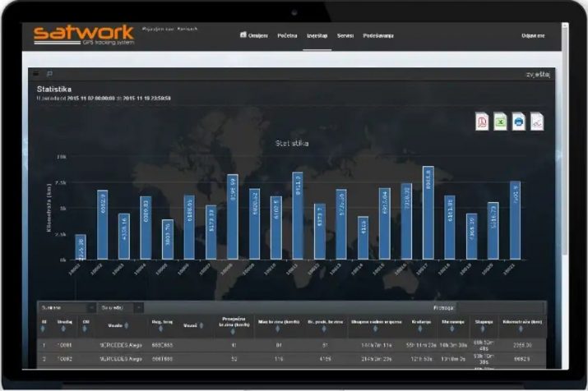
Task: Click the small flag icon in panel header
Action: coord(49,74)
